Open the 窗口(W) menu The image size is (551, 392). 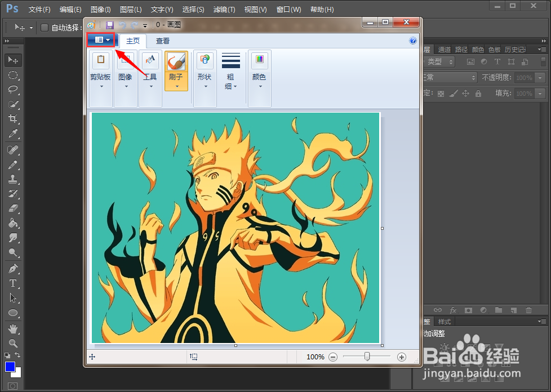pos(288,10)
